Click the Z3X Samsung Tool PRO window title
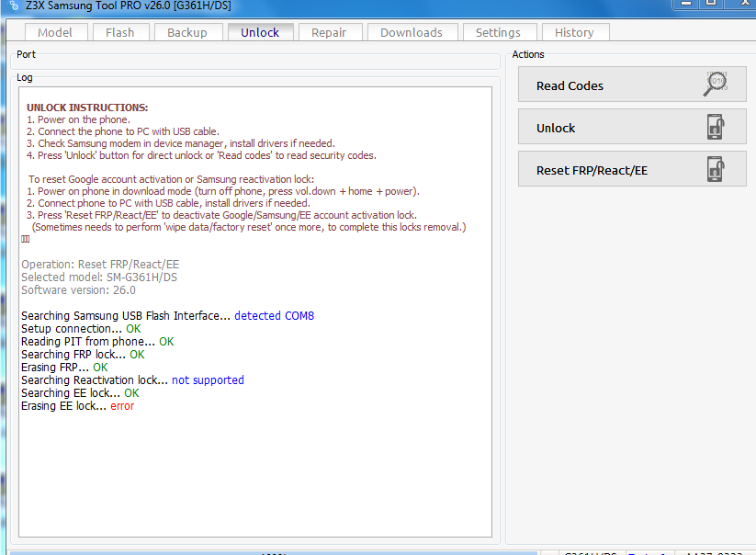Image resolution: width=756 pixels, height=555 pixels. click(x=129, y=6)
